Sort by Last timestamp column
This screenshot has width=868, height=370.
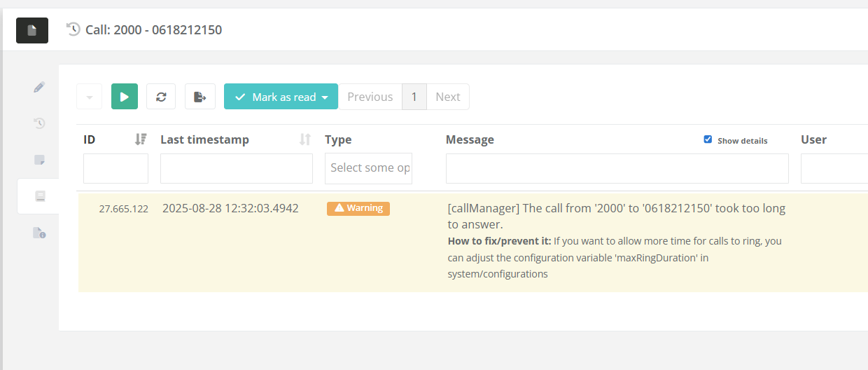[304, 139]
